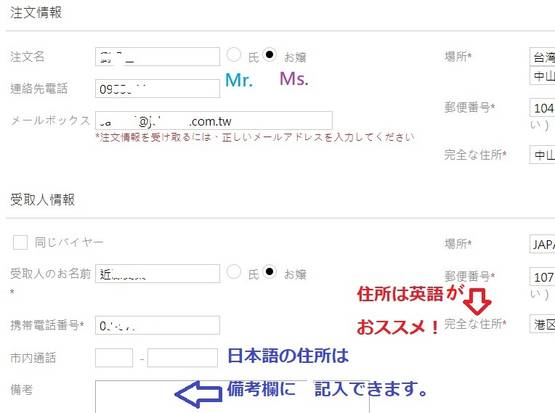Click the order 郵便番号 field with 104
555x413 pixels.
coord(542,108)
